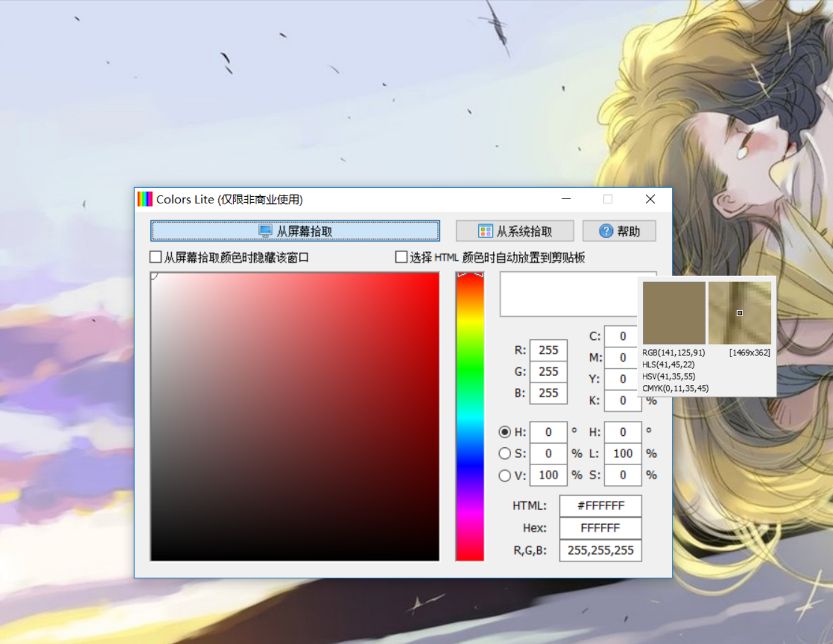This screenshot has width=833, height=644.
Task: Focus the HSV hue field beside radio H
Action: 548,432
